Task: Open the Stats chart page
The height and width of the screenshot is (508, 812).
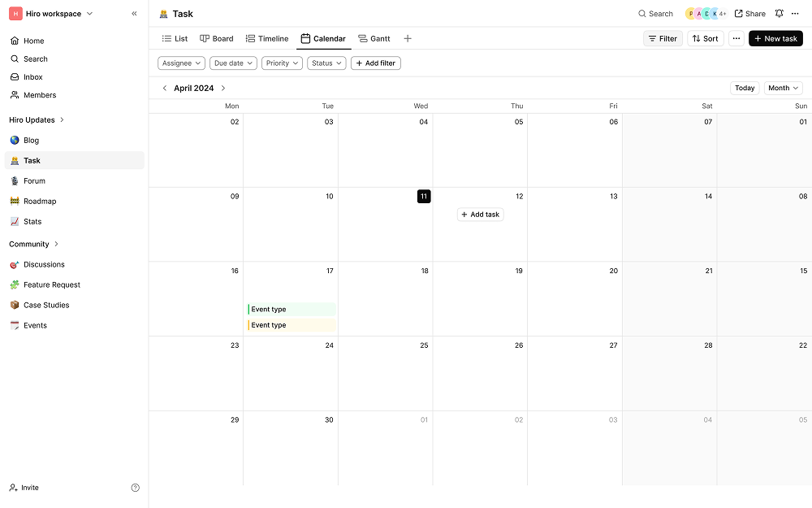Action: pyautogui.click(x=74, y=222)
